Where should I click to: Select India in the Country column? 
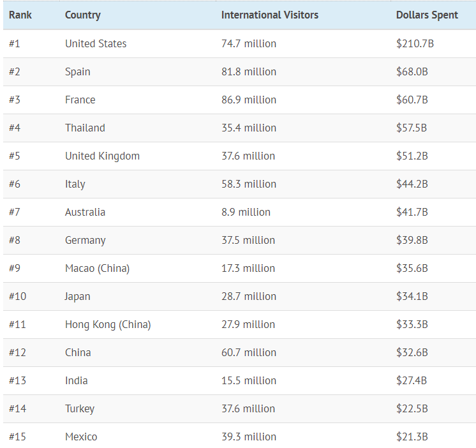click(x=77, y=380)
